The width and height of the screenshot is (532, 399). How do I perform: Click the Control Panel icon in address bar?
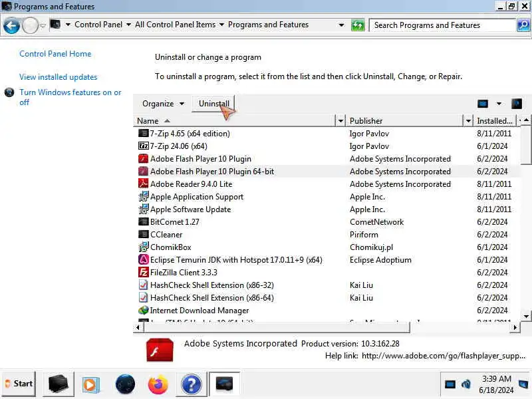(x=55, y=25)
